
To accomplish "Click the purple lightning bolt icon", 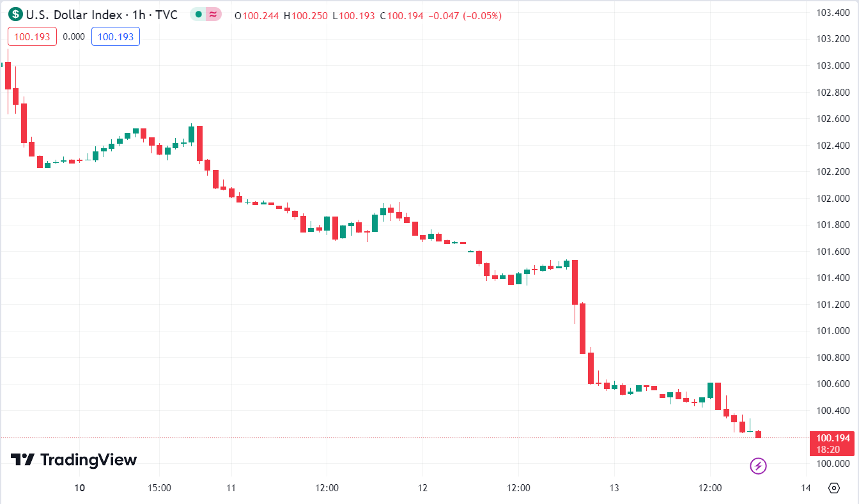I will pos(758,466).
